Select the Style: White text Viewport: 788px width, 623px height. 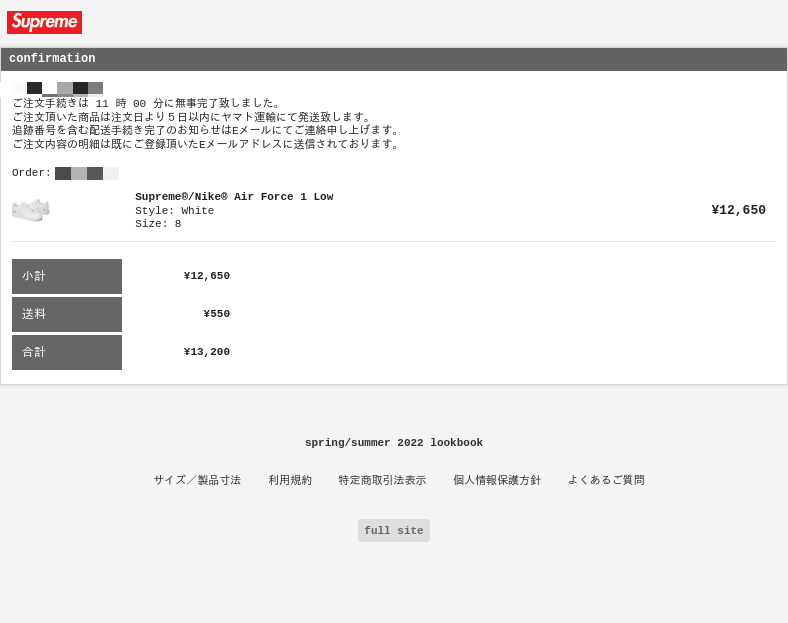tap(174, 211)
